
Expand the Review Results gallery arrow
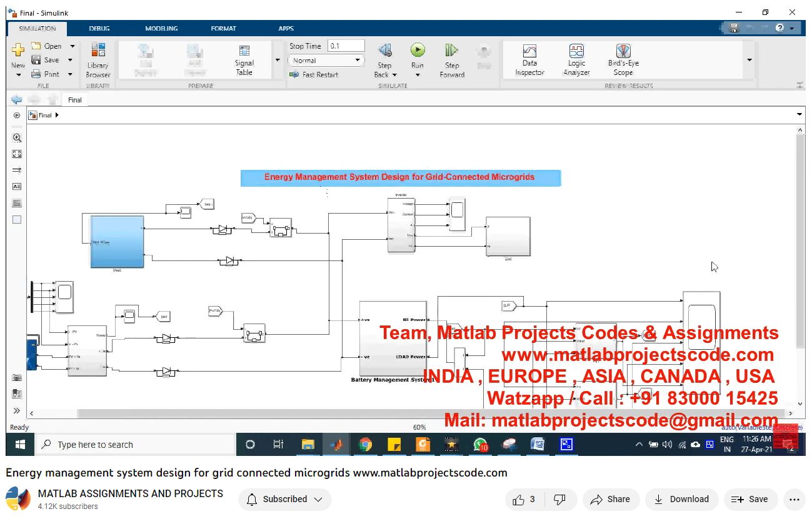749,61
